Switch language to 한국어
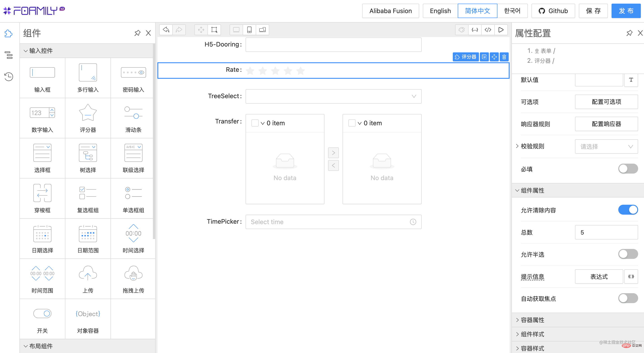This screenshot has height=353, width=644. point(512,11)
